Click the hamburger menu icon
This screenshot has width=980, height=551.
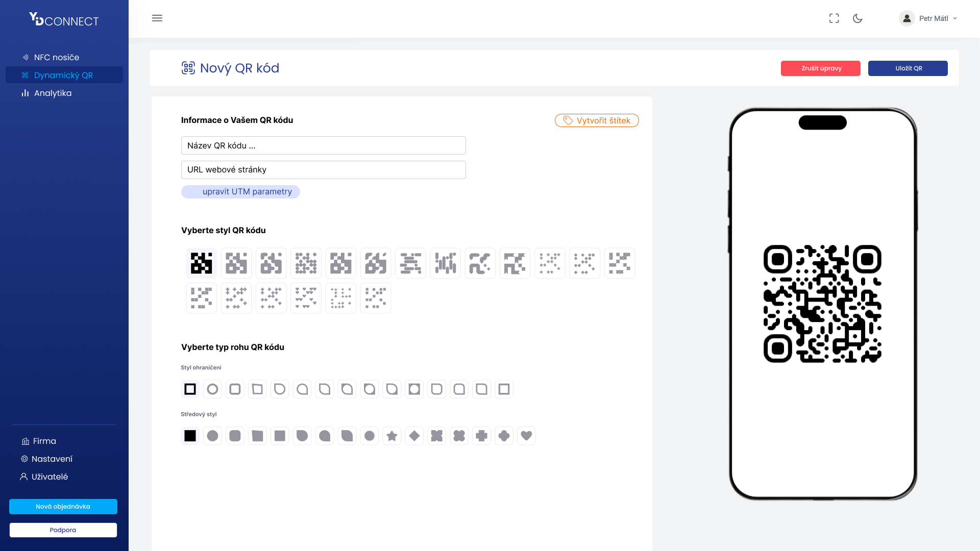click(157, 18)
